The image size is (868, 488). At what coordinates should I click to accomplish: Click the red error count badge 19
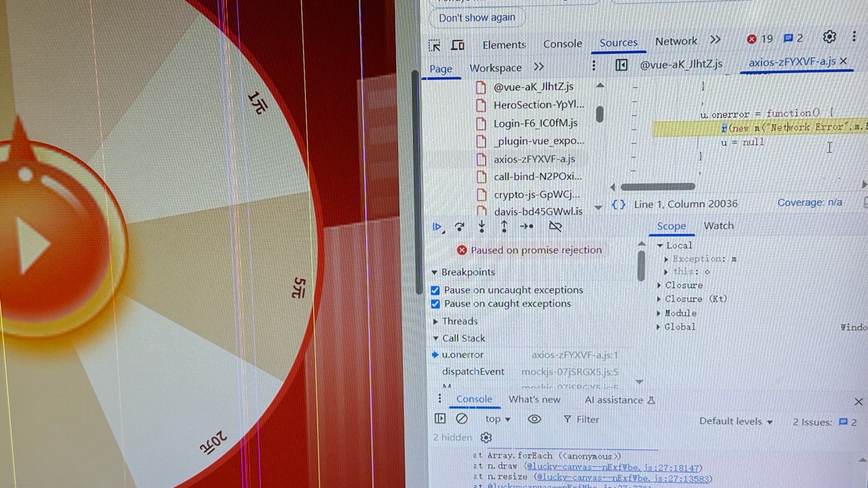pos(759,39)
